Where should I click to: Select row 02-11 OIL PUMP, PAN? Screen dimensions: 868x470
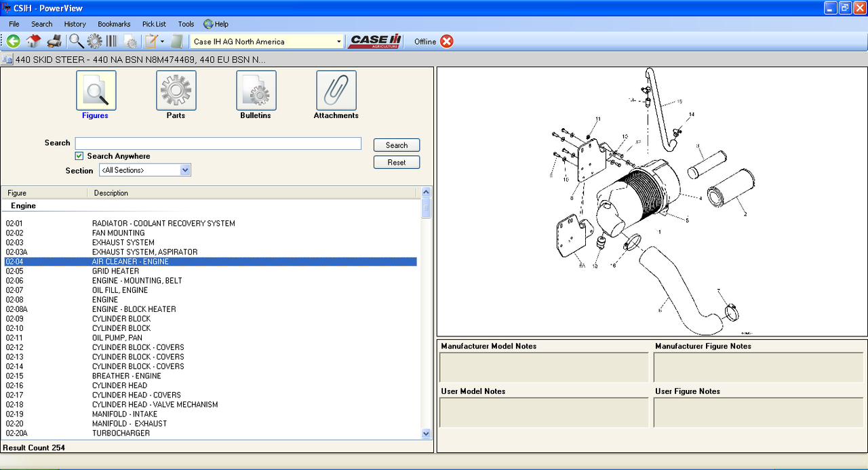tap(210, 338)
